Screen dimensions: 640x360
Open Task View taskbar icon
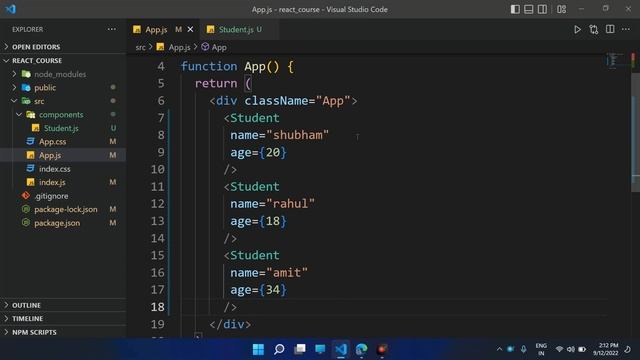[300, 349]
